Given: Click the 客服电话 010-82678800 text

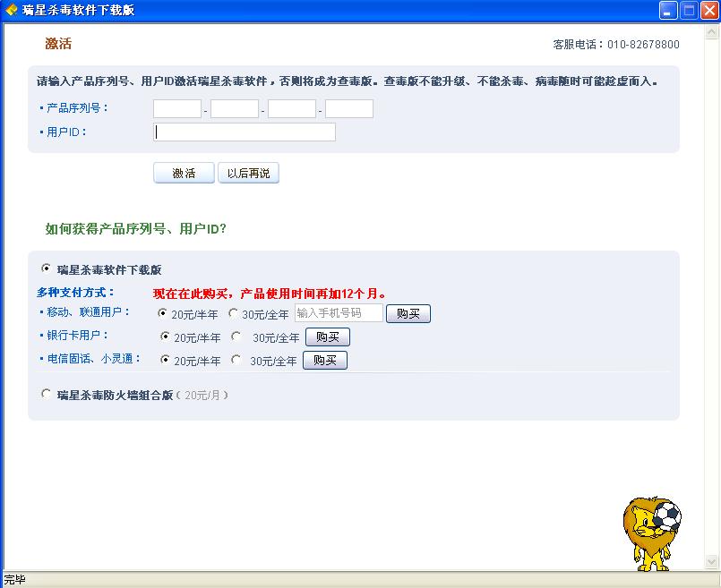Looking at the screenshot, I should coord(616,45).
